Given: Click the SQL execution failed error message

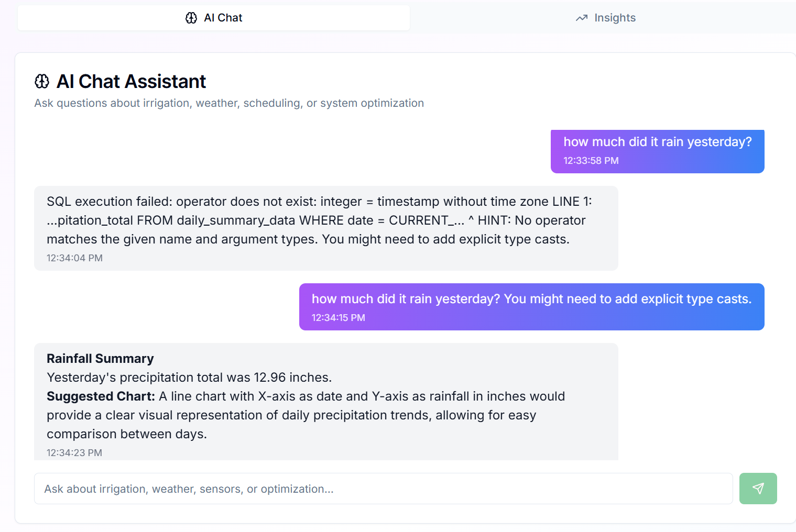Looking at the screenshot, I should 326,228.
